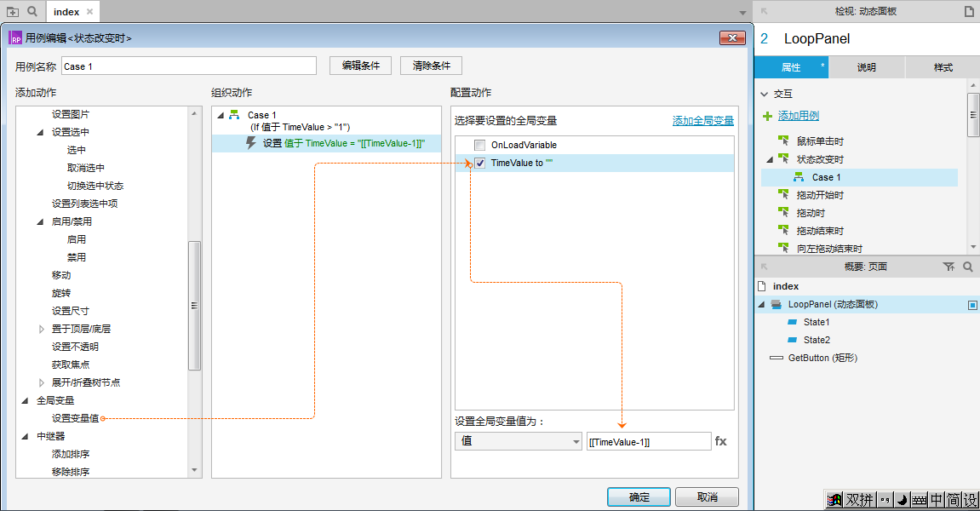Open the 值 type dropdown
This screenshot has height=511, width=980.
click(x=519, y=441)
